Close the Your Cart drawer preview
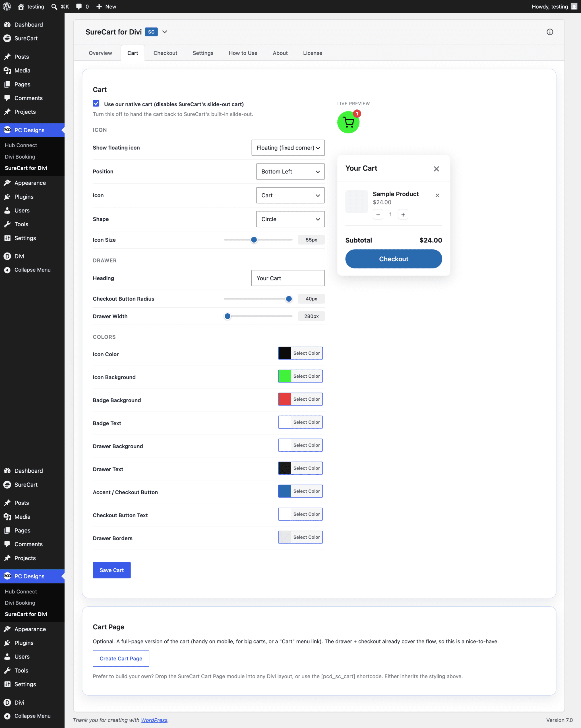 point(436,169)
